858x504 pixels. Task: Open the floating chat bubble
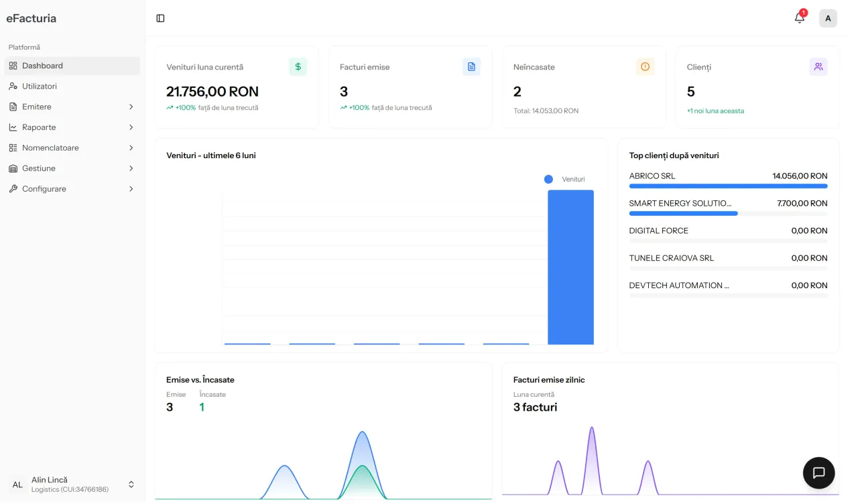[818, 472]
